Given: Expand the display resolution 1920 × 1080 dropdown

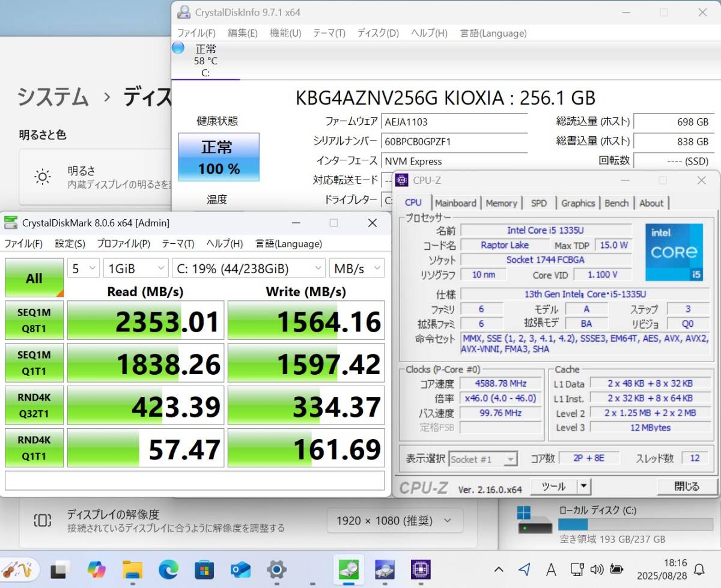Looking at the screenshot, I should 394,520.
